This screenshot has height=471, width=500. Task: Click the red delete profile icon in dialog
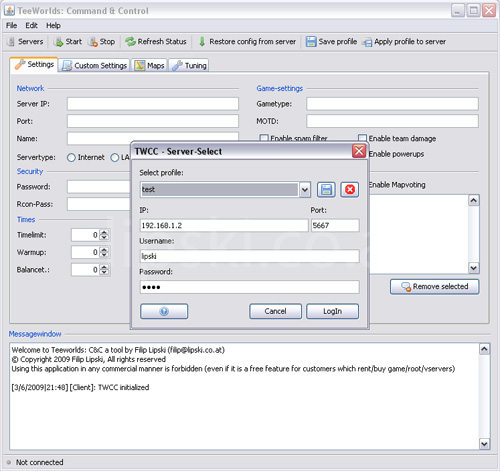pos(350,190)
